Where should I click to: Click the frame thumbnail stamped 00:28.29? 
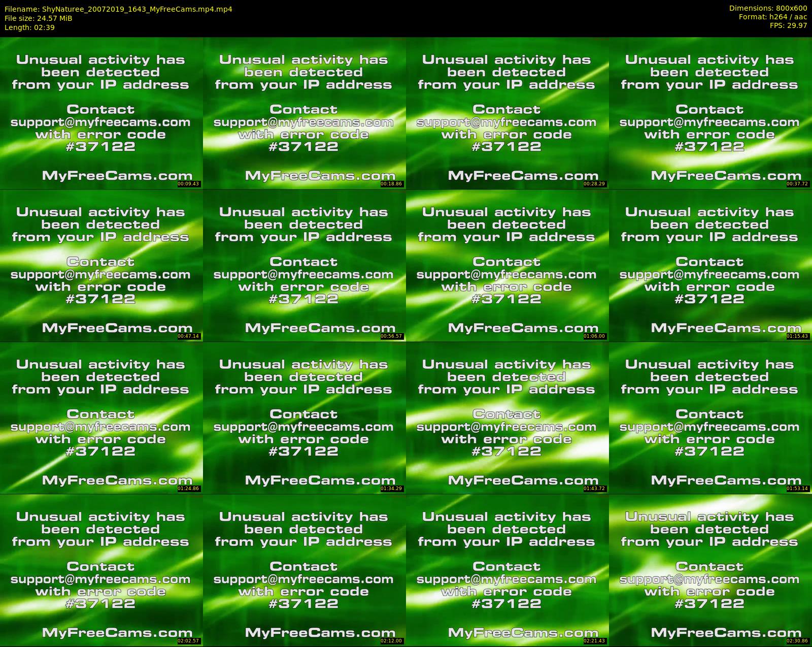click(507, 113)
